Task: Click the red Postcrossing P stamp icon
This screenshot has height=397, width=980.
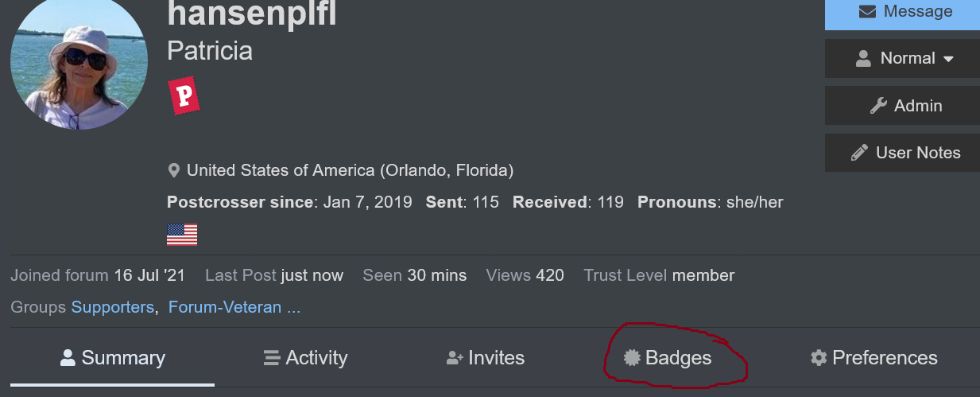Action: click(x=184, y=95)
